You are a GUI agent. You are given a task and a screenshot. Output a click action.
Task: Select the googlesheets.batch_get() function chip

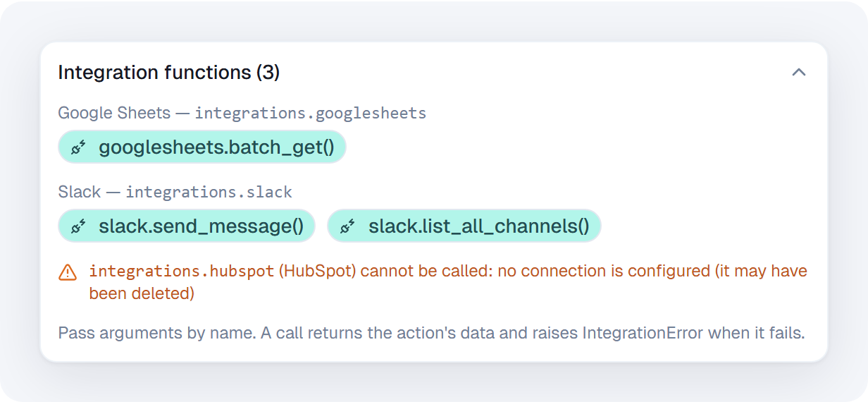click(x=202, y=147)
